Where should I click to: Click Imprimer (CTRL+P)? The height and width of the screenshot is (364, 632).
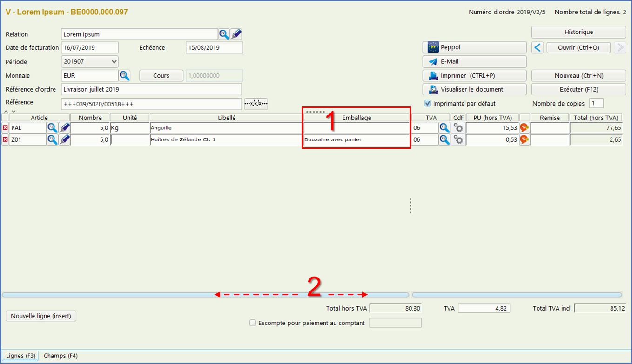click(474, 75)
